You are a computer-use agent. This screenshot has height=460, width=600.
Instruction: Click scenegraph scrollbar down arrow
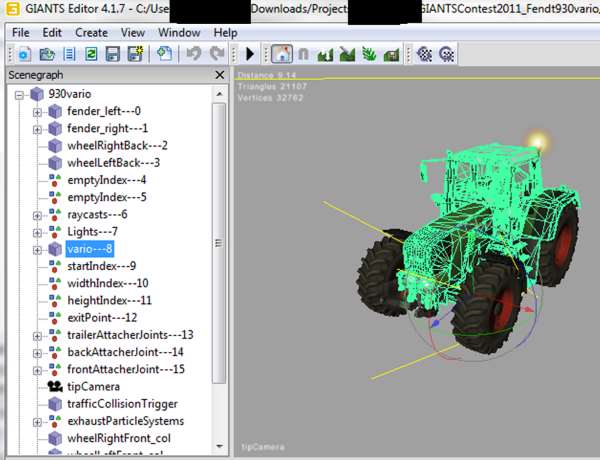pos(220,446)
